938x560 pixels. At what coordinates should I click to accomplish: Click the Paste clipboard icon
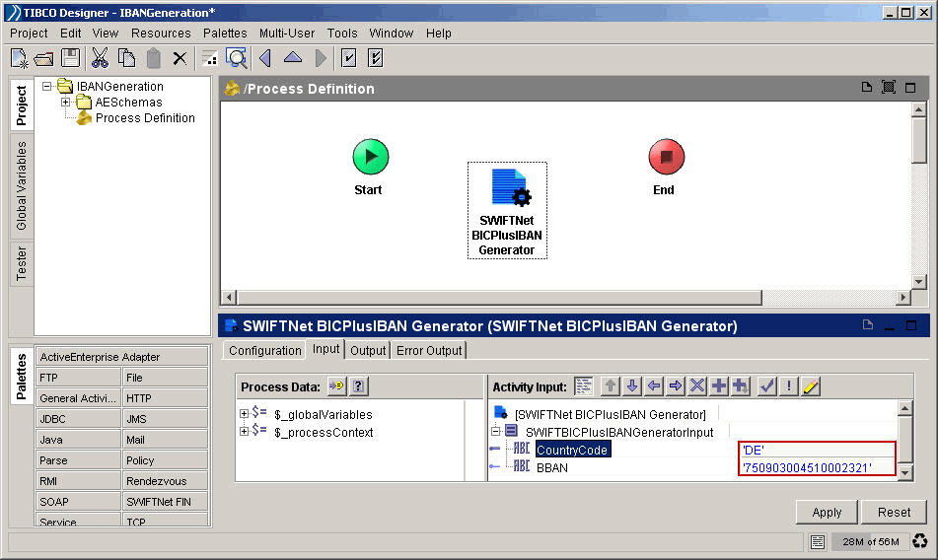click(x=154, y=58)
